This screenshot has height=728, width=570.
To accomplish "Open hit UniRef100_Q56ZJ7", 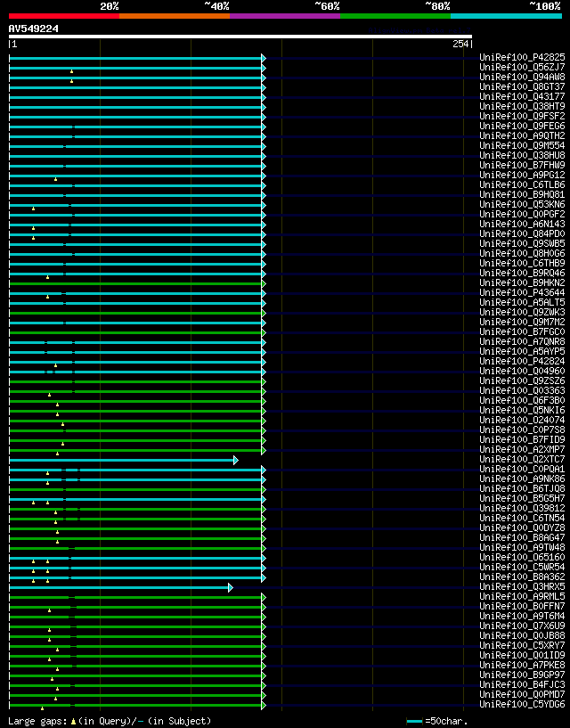I will pos(522,67).
